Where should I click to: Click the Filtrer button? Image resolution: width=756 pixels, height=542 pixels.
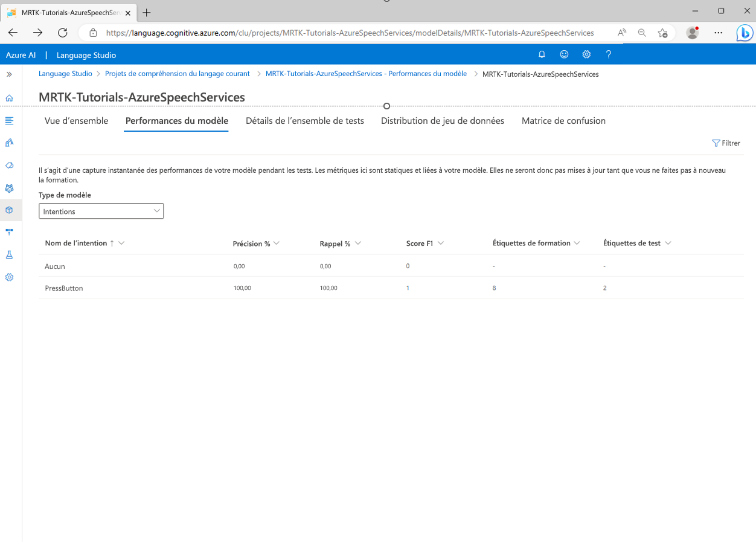tap(726, 143)
